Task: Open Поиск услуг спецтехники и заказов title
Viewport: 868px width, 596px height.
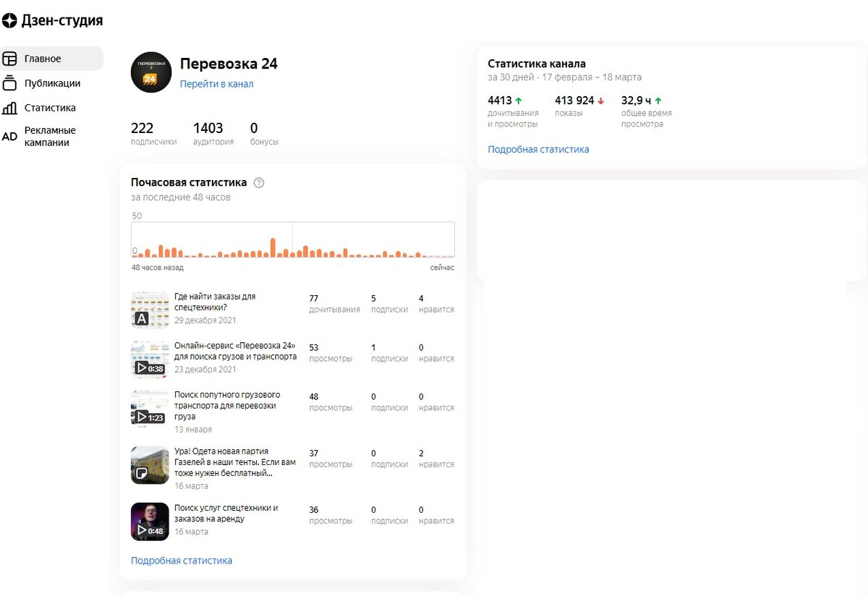Action: click(x=226, y=514)
